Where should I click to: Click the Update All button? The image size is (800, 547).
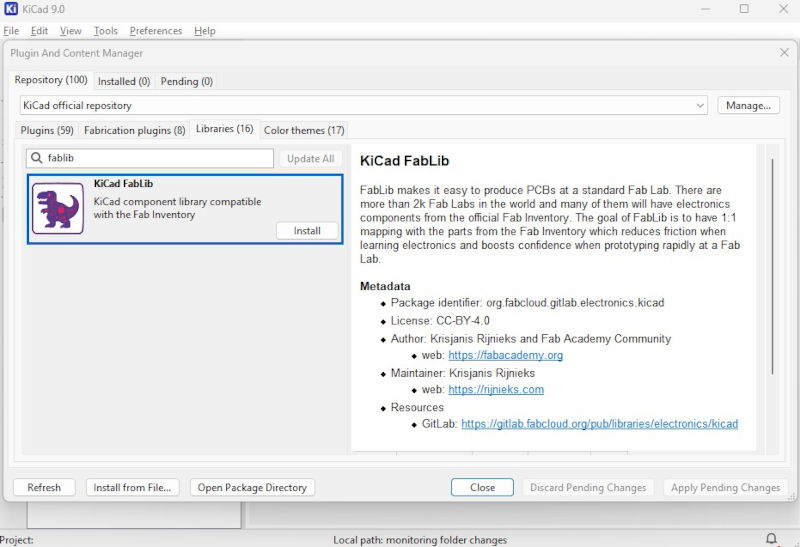310,159
